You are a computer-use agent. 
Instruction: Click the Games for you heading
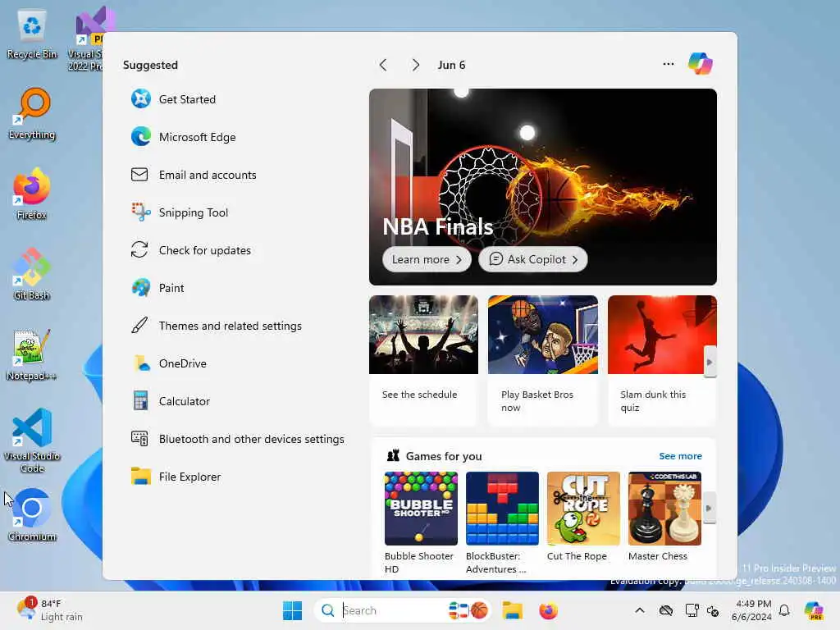(x=444, y=456)
